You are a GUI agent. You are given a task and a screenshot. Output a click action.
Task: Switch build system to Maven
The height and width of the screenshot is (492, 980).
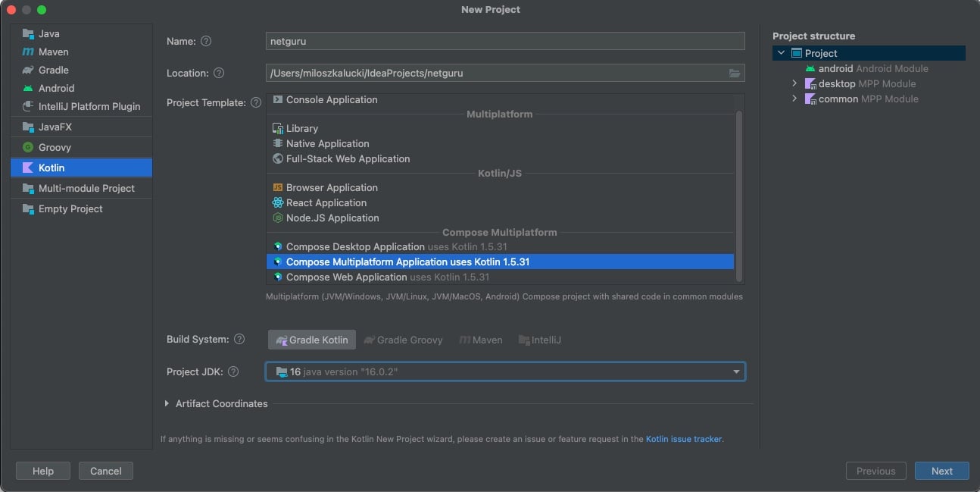click(480, 340)
